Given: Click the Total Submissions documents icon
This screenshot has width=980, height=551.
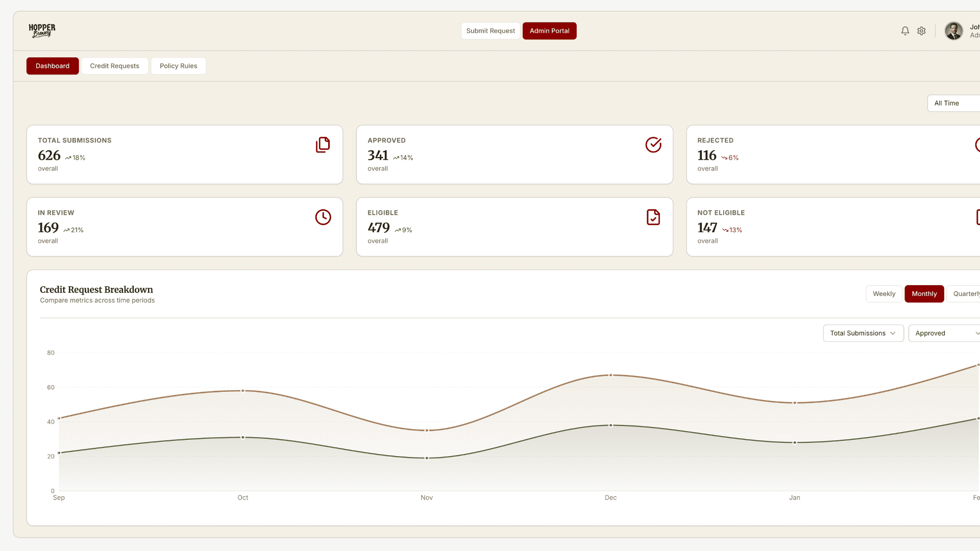Looking at the screenshot, I should point(323,145).
